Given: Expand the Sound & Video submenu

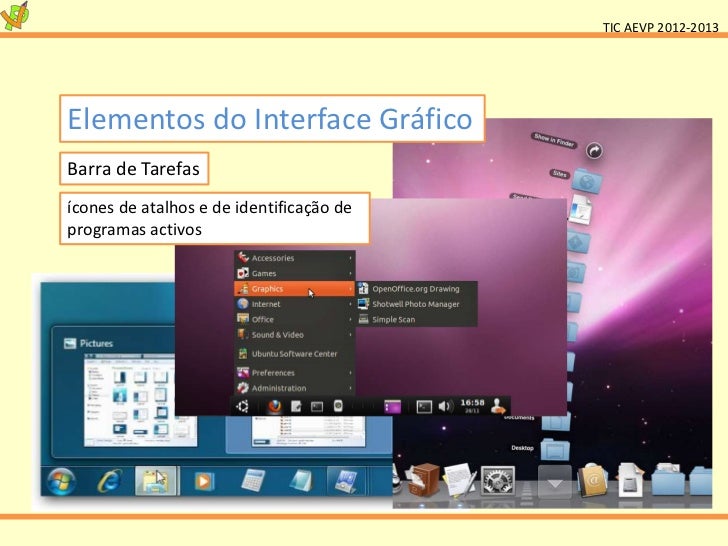Looking at the screenshot, I should tap(295, 334).
